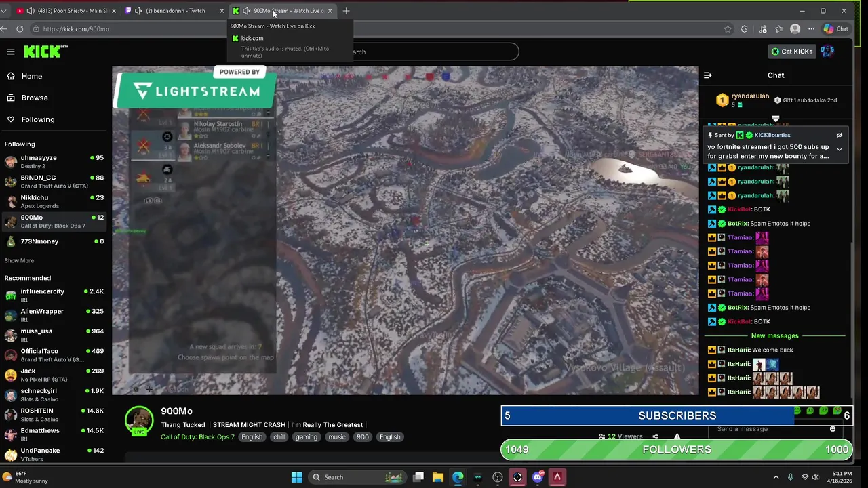Reload the page
868x488 pixels.
[x=20, y=28]
